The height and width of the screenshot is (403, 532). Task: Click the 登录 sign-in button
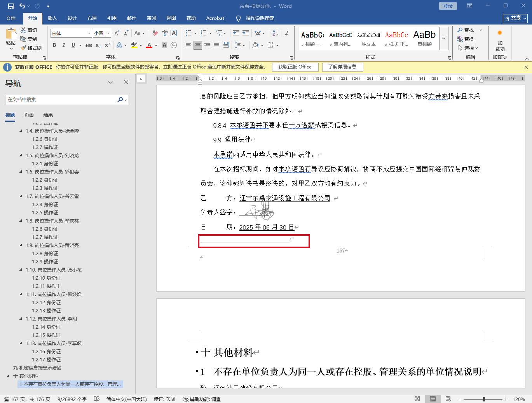tap(448, 6)
